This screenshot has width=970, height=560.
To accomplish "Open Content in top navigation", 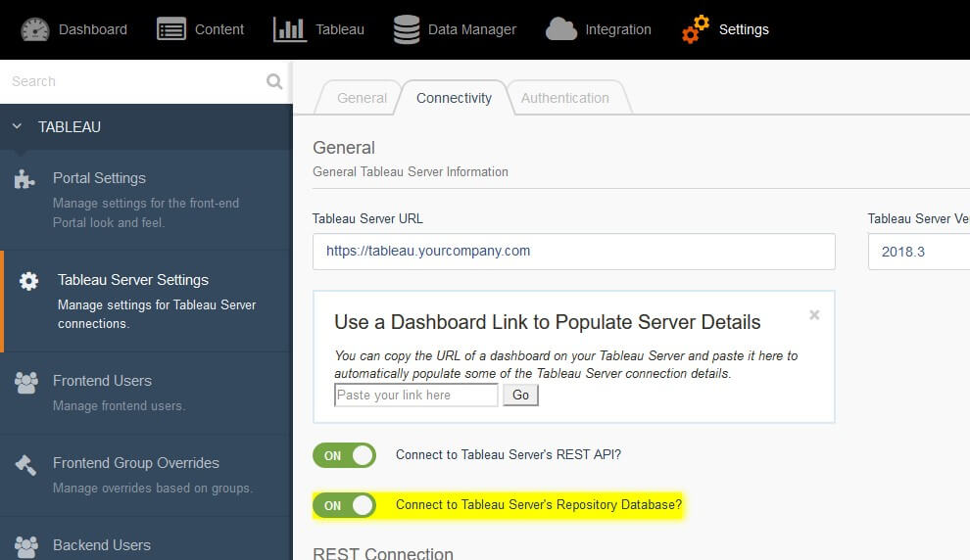I will point(201,29).
